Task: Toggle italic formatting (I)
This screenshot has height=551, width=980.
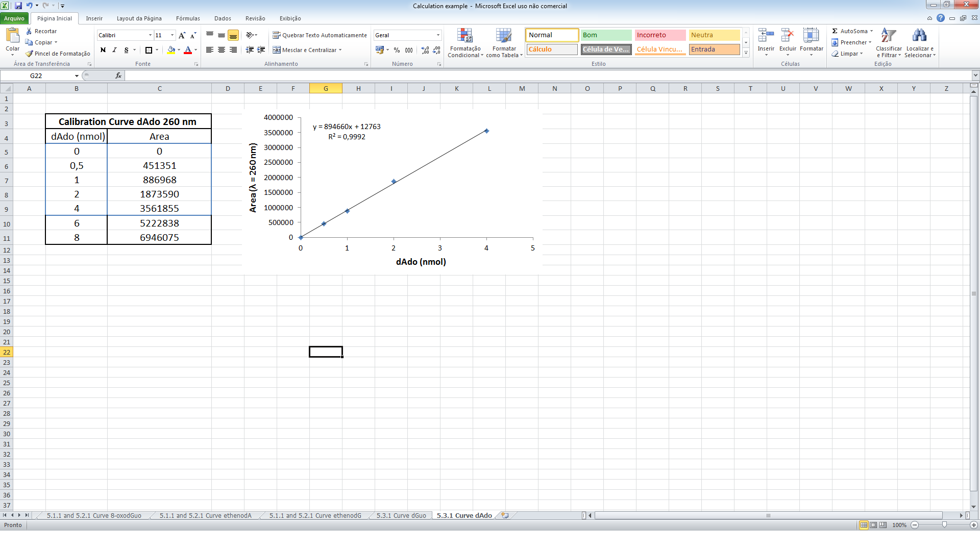Action: point(114,50)
